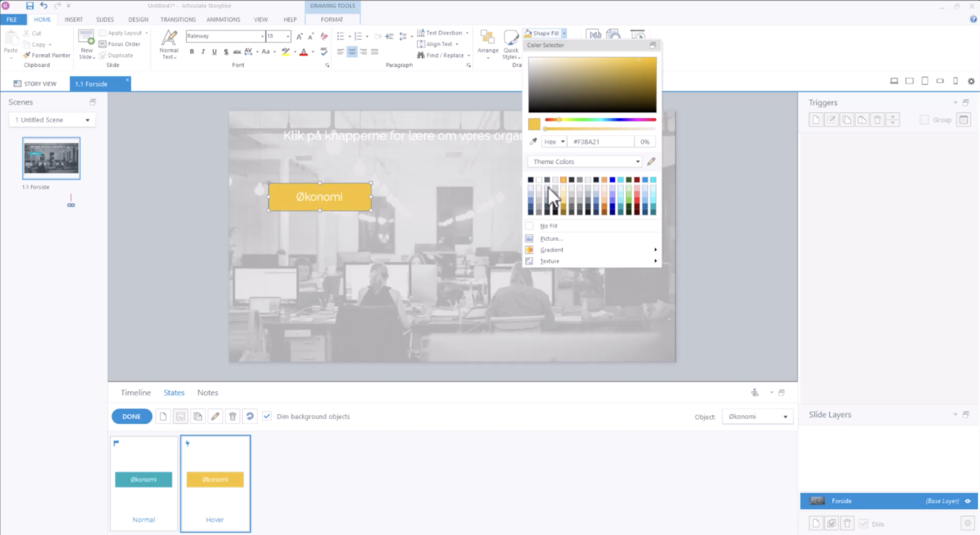
Task: Select the No Fill option
Action: (549, 226)
